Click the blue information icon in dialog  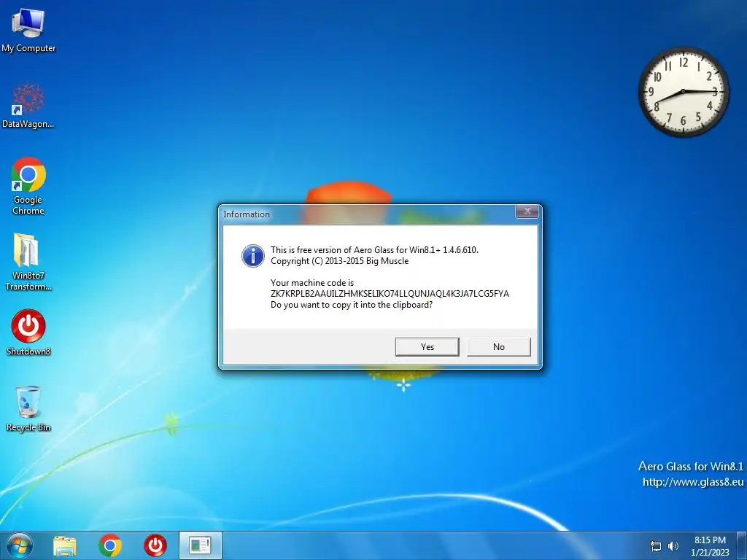[253, 256]
